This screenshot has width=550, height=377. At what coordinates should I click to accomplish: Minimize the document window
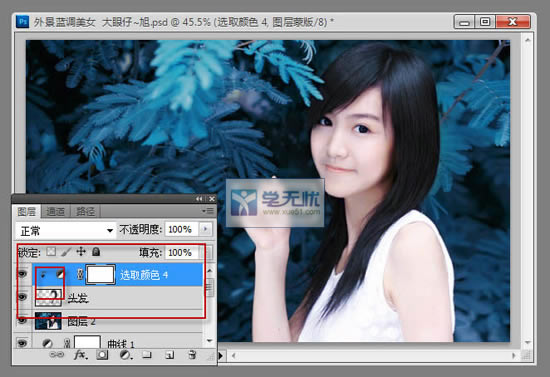[x=465, y=22]
